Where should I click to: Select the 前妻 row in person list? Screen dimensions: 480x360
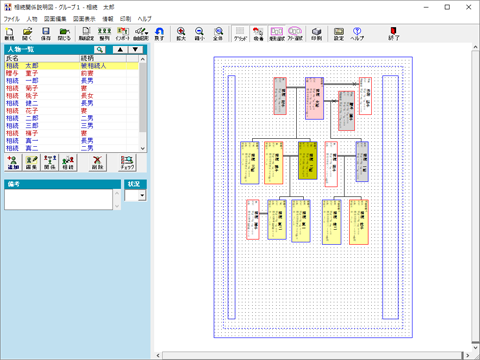coord(72,73)
